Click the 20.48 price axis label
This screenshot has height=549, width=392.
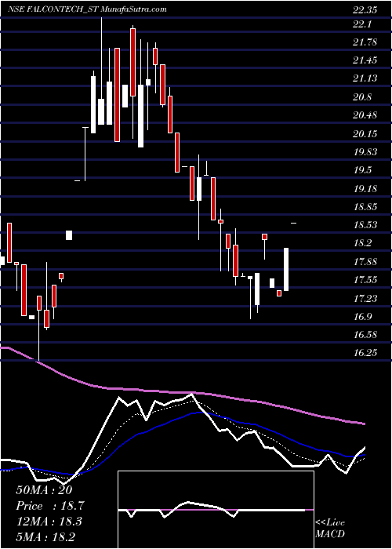pyautogui.click(x=365, y=115)
